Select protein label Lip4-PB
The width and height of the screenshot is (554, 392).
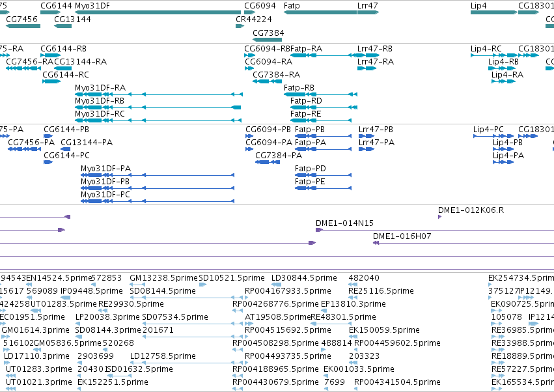[508, 142]
